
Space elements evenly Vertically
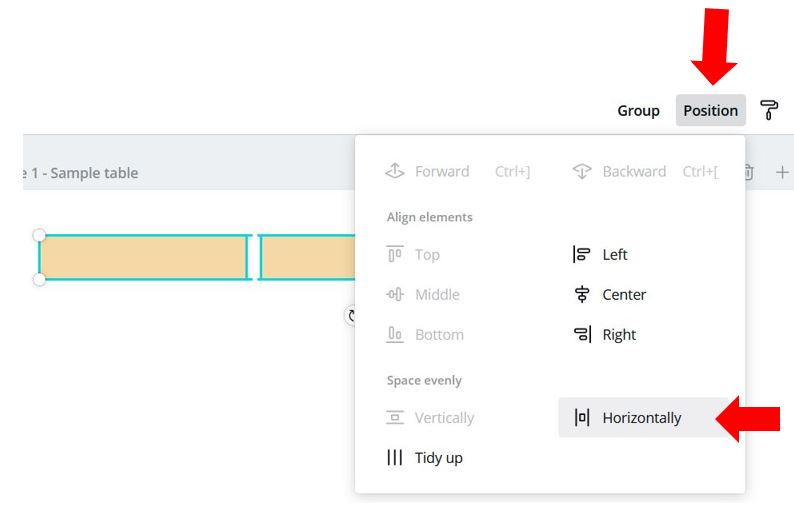pyautogui.click(x=430, y=417)
